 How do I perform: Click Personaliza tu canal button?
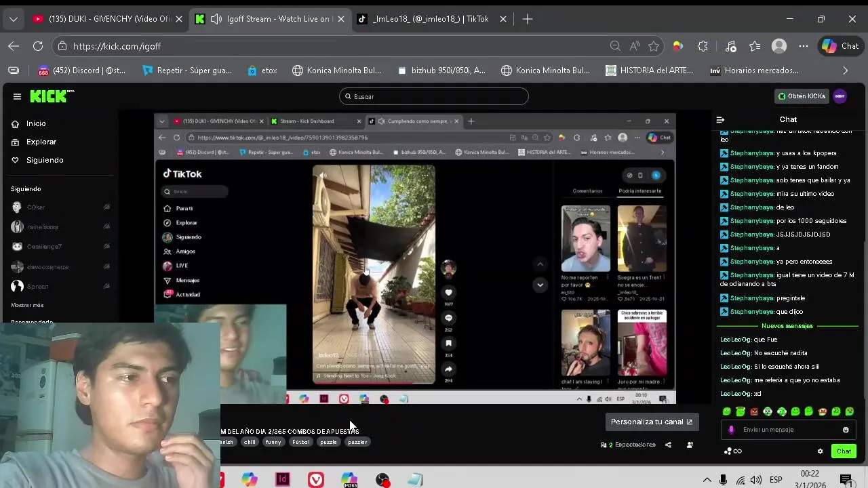(652, 422)
